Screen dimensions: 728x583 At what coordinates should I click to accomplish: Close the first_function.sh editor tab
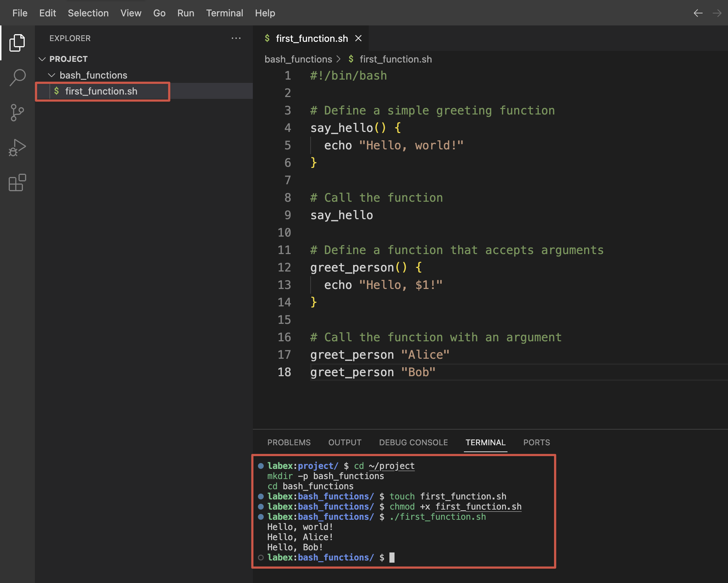tap(359, 38)
